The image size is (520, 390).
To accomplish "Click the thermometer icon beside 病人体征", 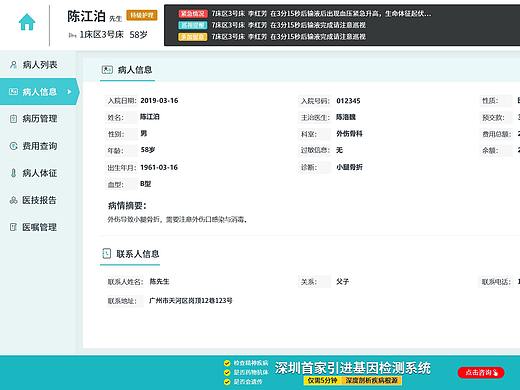I will (x=13, y=173).
